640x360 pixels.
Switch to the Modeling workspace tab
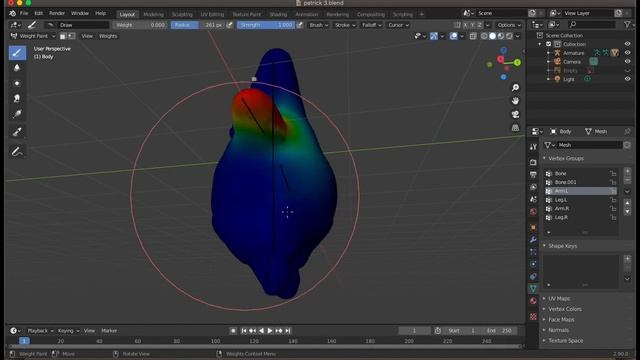click(153, 14)
